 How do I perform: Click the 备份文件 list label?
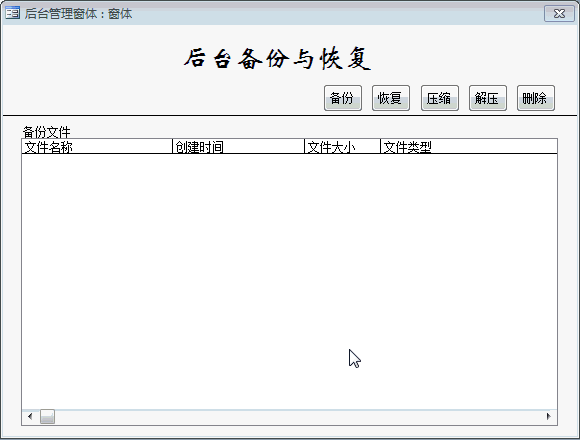(x=46, y=132)
